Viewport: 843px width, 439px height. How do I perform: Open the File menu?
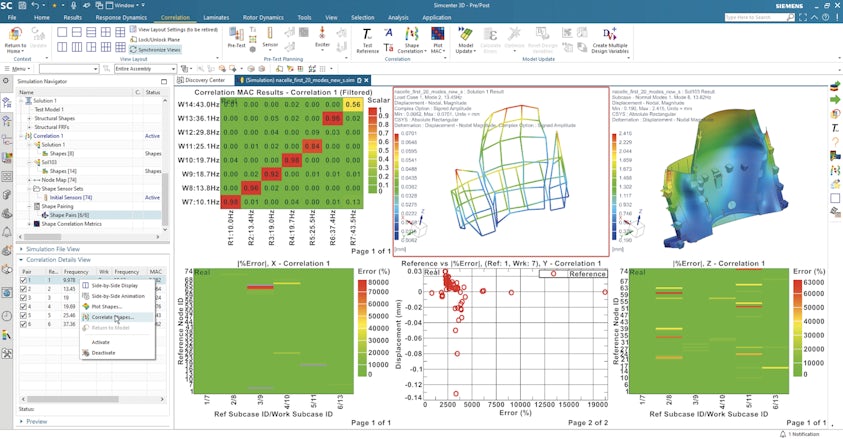(11, 18)
